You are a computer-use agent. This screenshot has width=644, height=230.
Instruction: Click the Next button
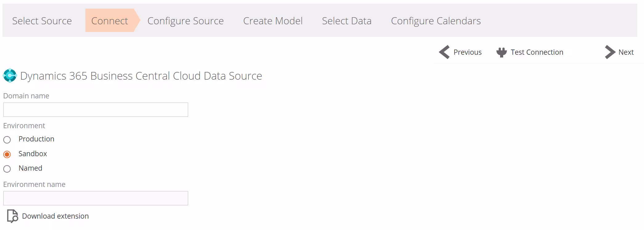626,52
